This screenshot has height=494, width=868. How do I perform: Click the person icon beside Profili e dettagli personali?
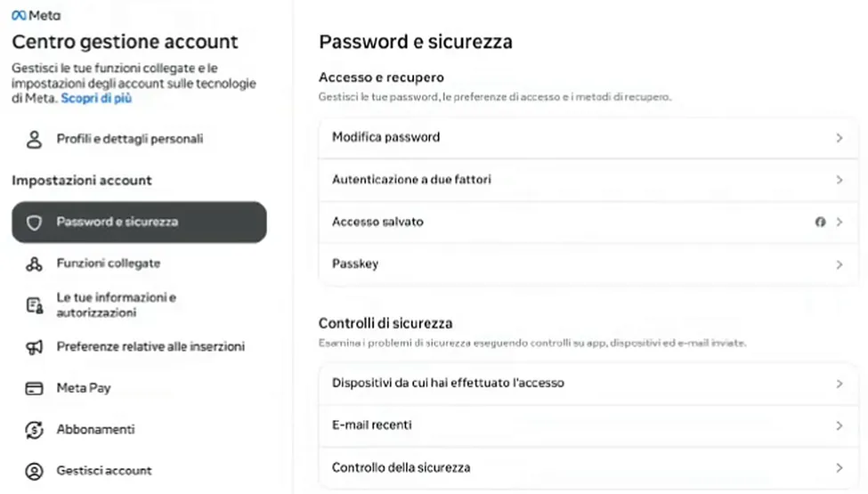[x=35, y=140]
